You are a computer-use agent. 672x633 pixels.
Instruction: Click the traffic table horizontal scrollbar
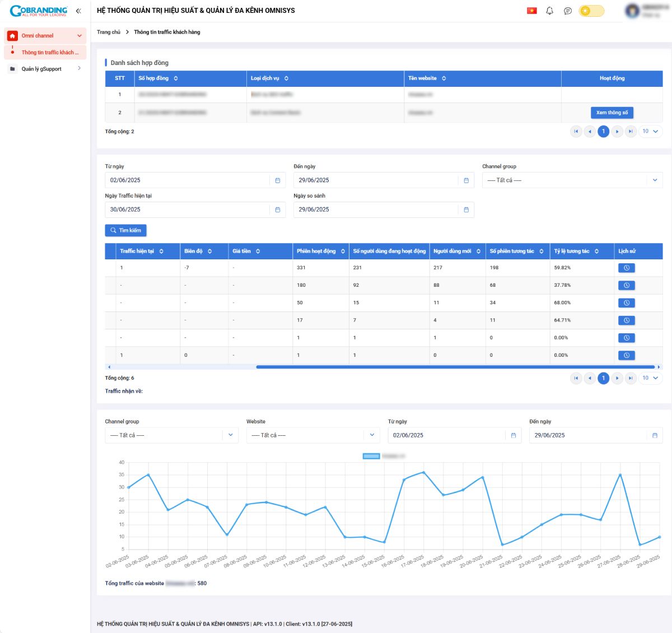point(455,367)
